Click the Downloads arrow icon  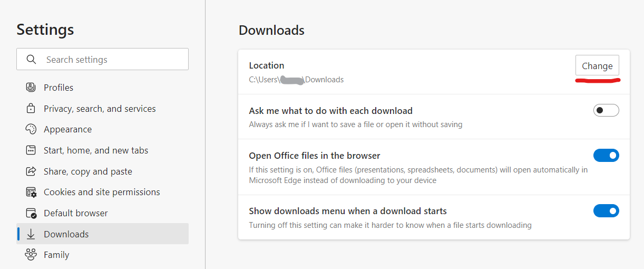click(31, 234)
